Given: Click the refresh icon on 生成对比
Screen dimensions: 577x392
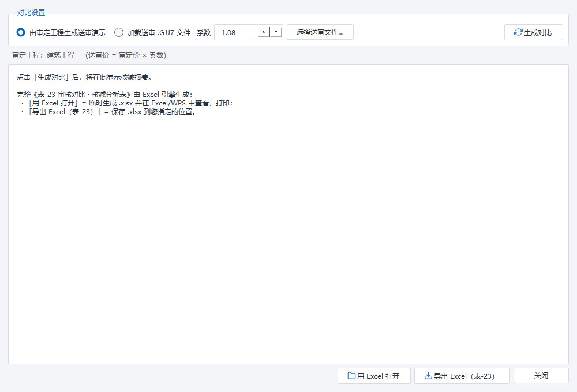Looking at the screenshot, I should click(x=518, y=32).
